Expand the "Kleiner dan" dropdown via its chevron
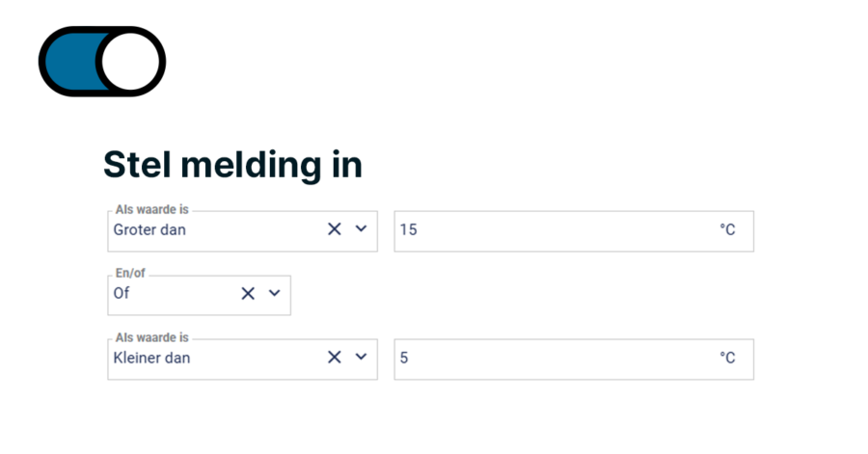 click(x=361, y=358)
